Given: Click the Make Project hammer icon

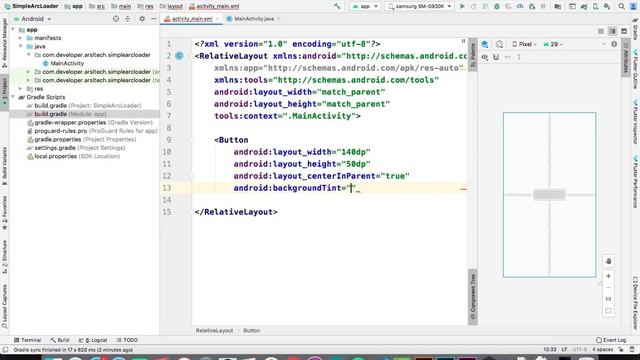Looking at the screenshot, I should [337, 6].
